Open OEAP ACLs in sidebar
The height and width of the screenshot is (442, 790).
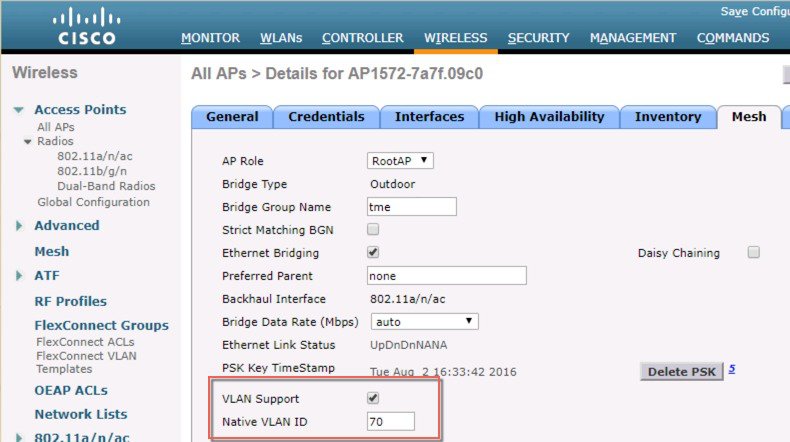pos(71,390)
